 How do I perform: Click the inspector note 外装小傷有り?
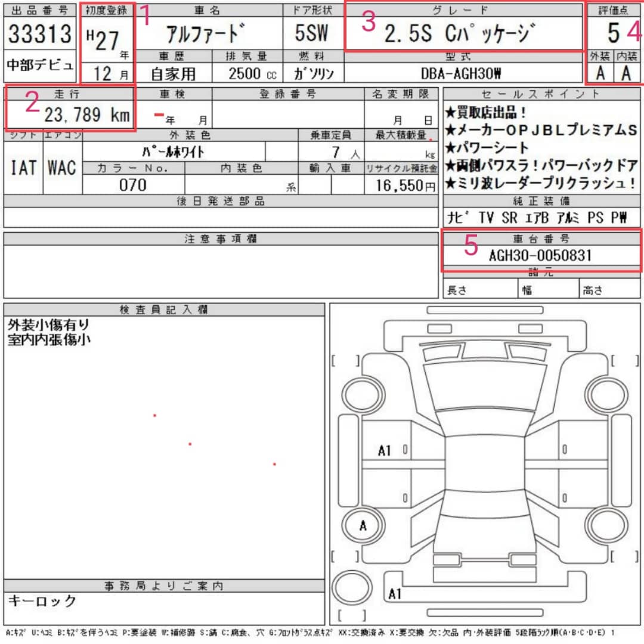click(48, 325)
